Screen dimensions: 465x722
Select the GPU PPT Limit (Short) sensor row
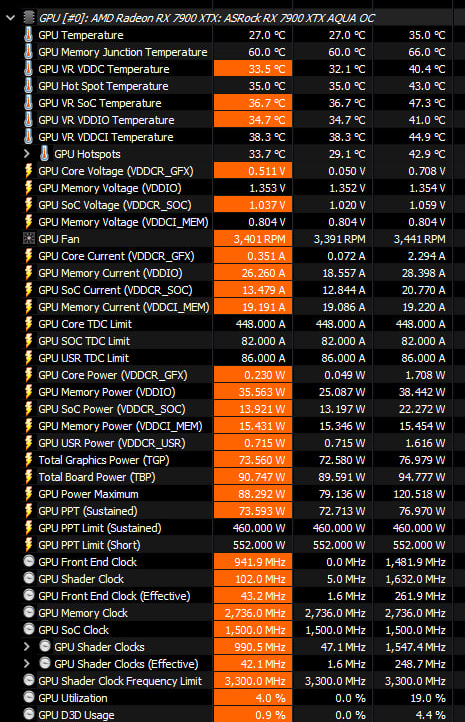(232, 545)
